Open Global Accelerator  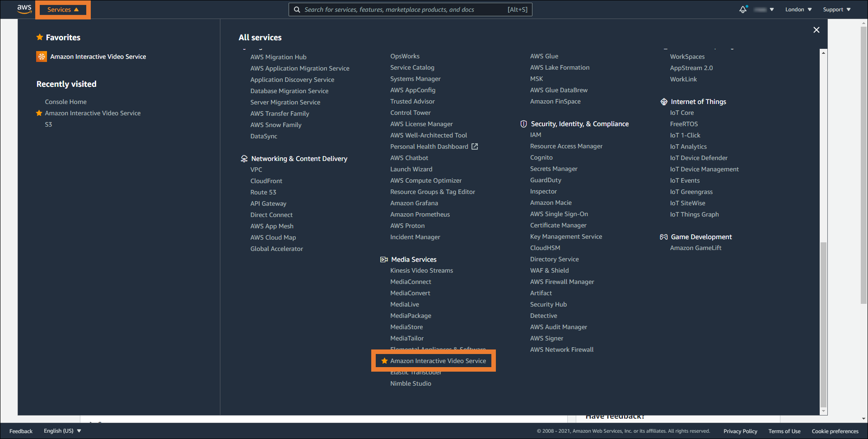click(x=276, y=249)
